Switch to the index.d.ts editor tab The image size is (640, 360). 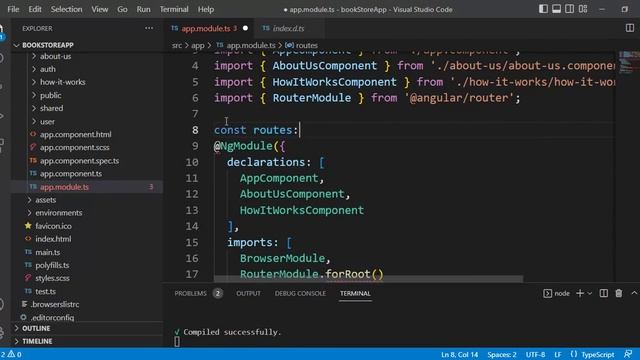288,28
